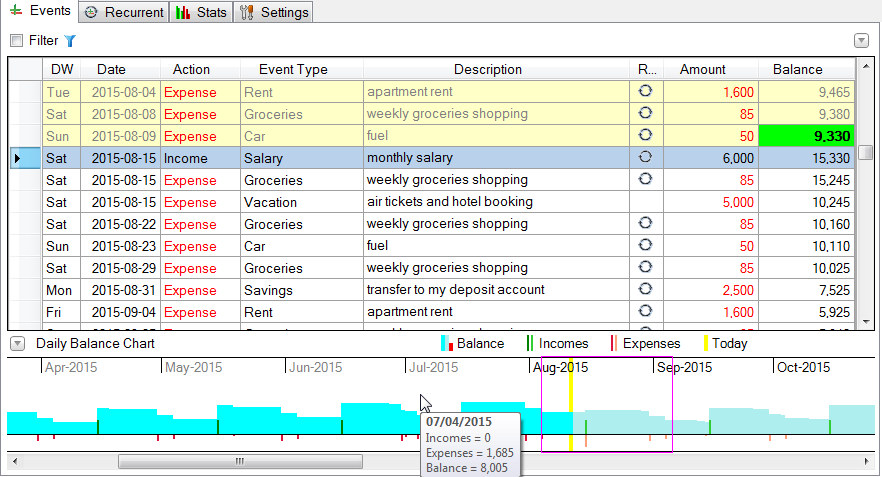Click the Vacation event type cell
882x477 pixels.
[x=302, y=202]
